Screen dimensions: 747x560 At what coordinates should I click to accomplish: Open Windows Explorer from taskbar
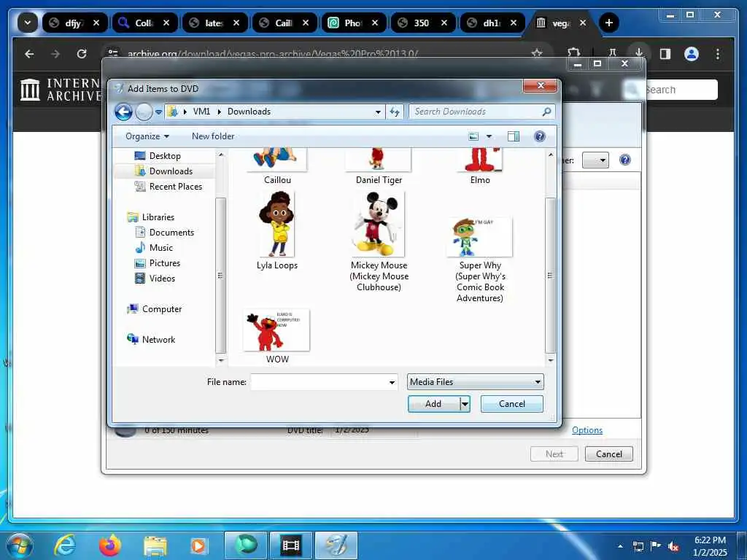155,547
